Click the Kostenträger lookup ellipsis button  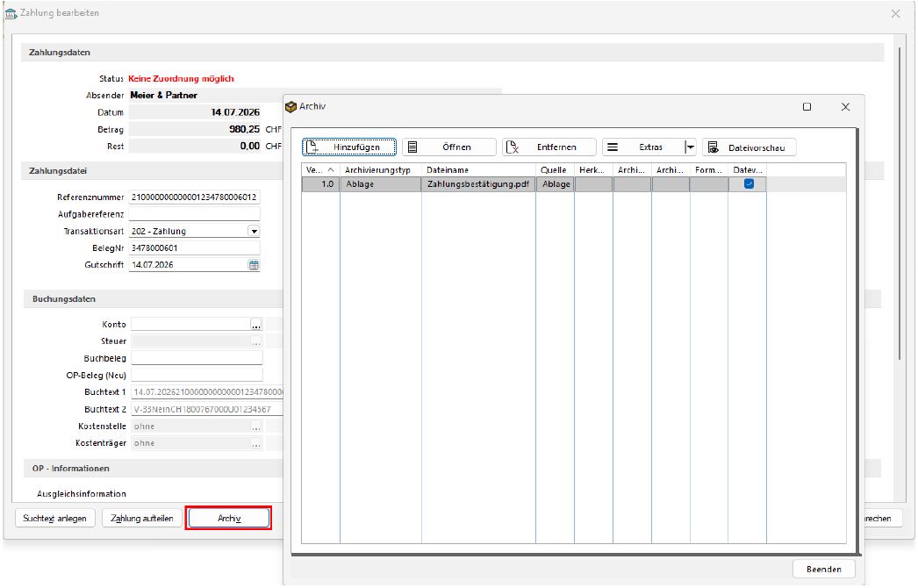coord(256,443)
